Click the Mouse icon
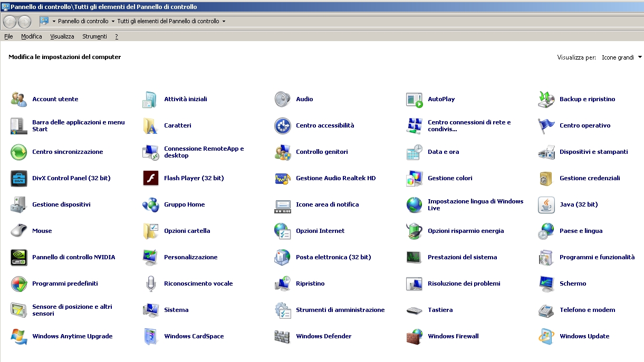644x362 pixels. coord(18,231)
